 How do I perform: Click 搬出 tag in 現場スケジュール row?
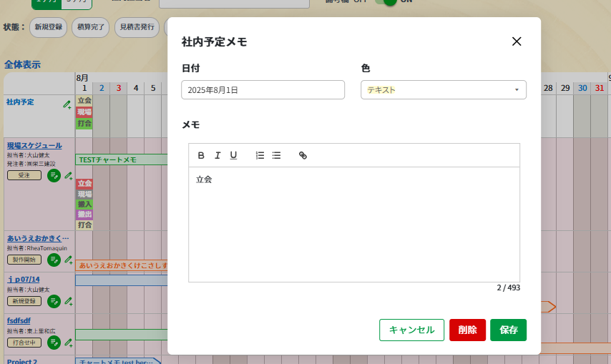84,215
